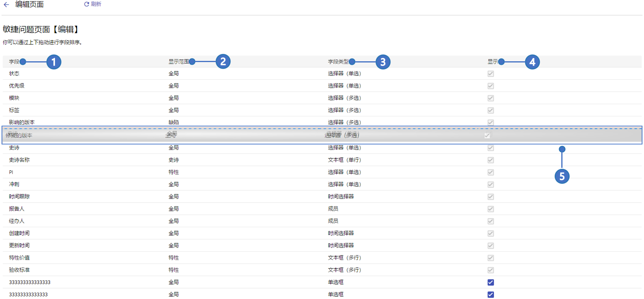Uncheck 显示 for the 14-digit 33333333333333 field

tap(491, 295)
